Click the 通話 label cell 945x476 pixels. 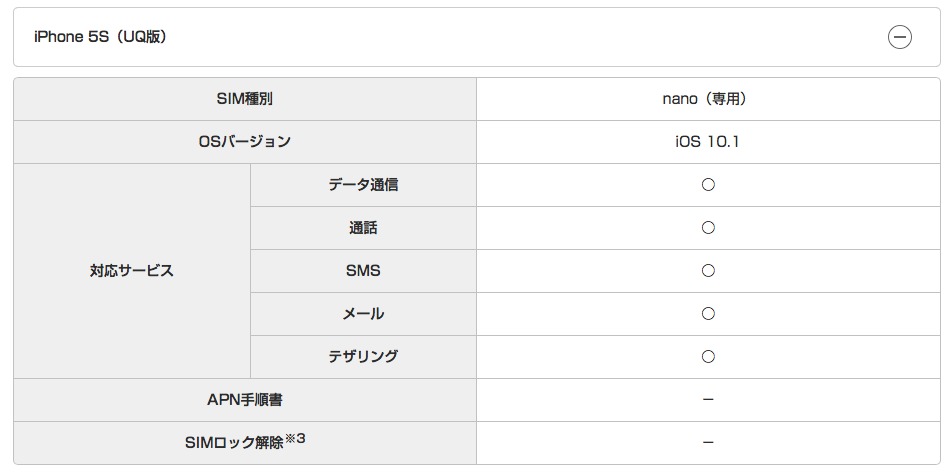pyautogui.click(x=363, y=228)
